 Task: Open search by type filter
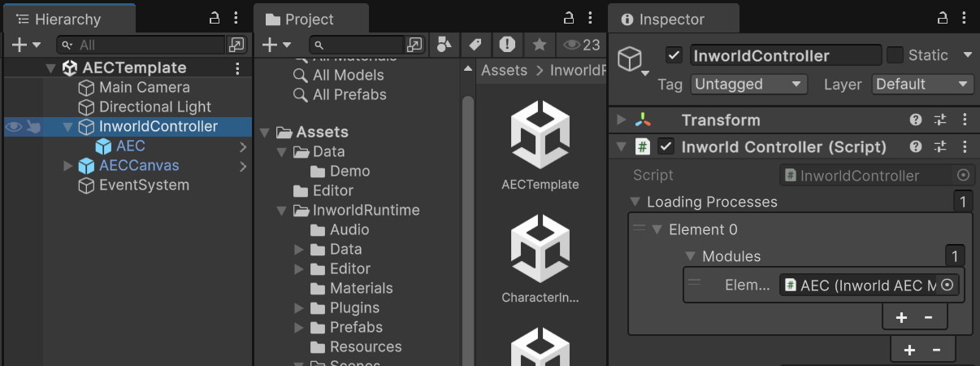[444, 45]
